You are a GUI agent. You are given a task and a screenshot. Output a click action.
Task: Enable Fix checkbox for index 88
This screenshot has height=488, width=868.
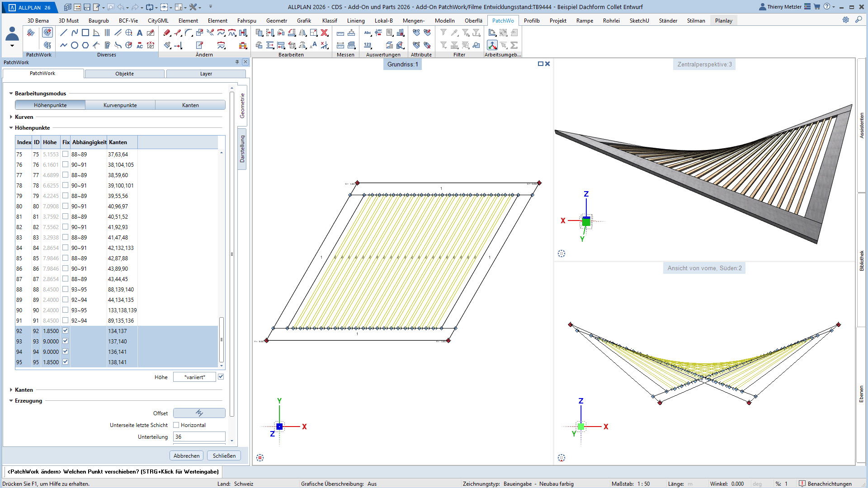tap(65, 289)
